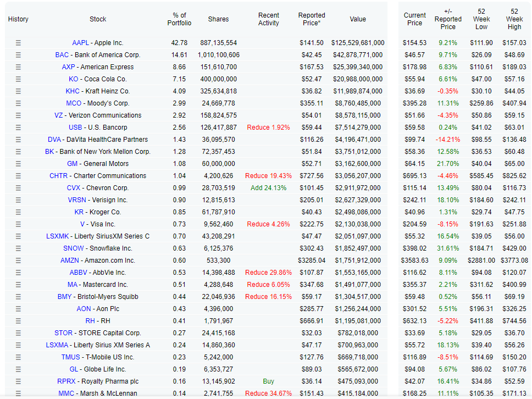Open the MMC ticker link
This screenshot has height=399, width=532.
(x=66, y=394)
